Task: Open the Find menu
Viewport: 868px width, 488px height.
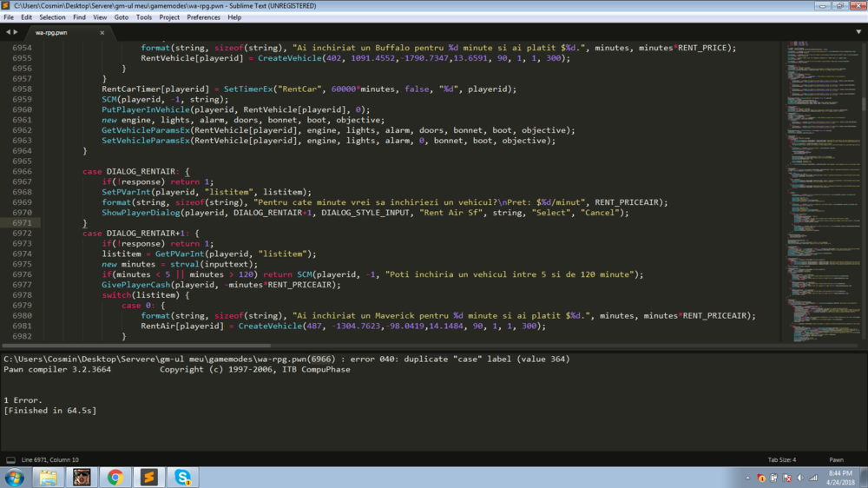Action: point(79,17)
